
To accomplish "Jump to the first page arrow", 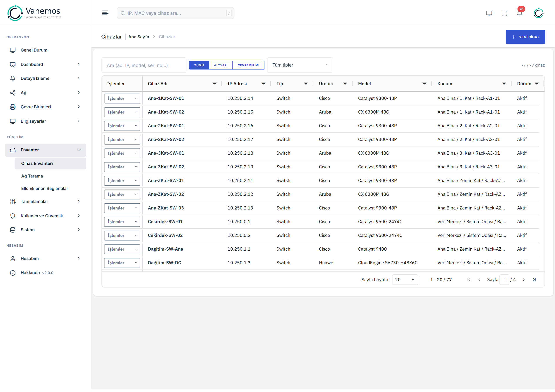I will coord(469,280).
